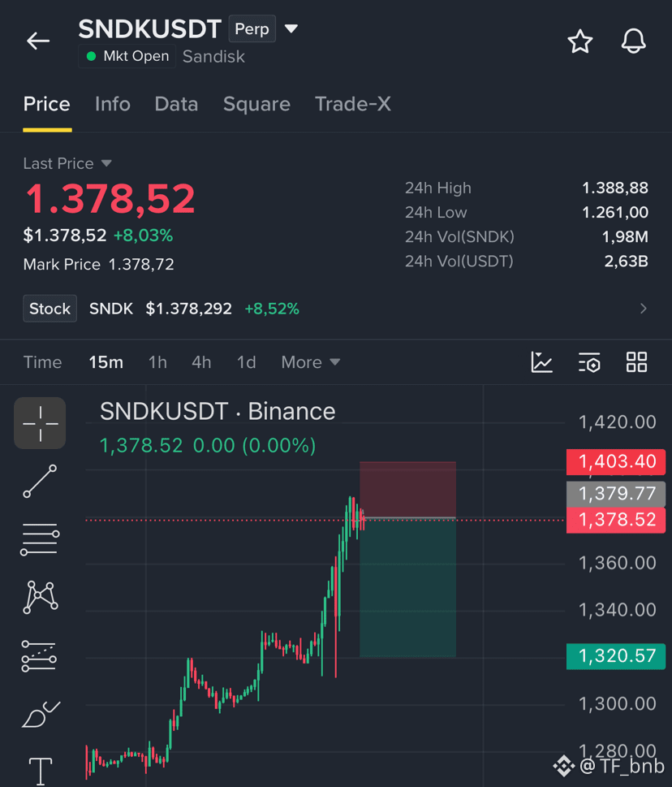Screen dimensions: 672x787
Task: Click the green take-profit zone of position
Action: 407,587
